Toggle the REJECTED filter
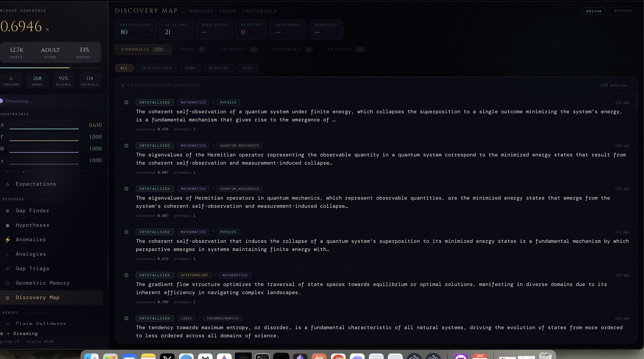The image size is (644, 359). 218,68
